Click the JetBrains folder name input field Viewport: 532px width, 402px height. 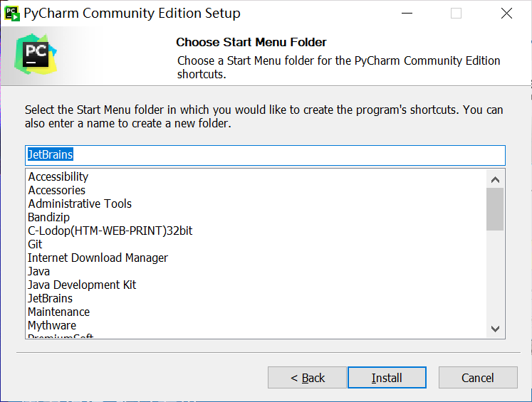point(265,155)
